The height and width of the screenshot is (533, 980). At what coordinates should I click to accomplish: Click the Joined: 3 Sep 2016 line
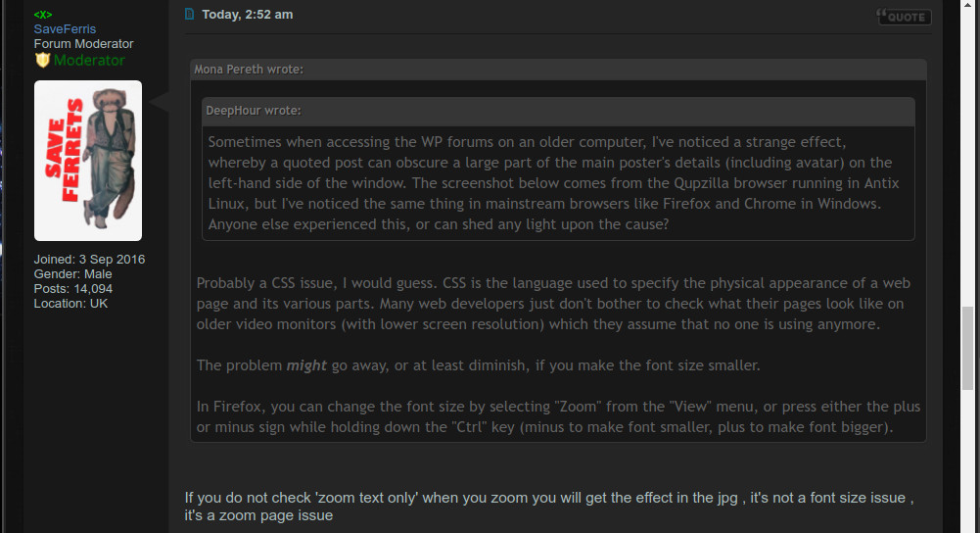point(89,259)
